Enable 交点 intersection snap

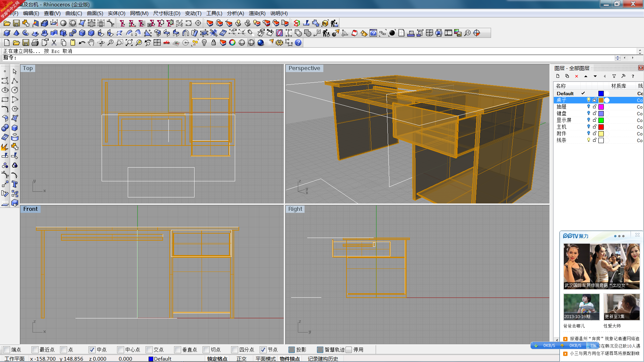coord(149,350)
